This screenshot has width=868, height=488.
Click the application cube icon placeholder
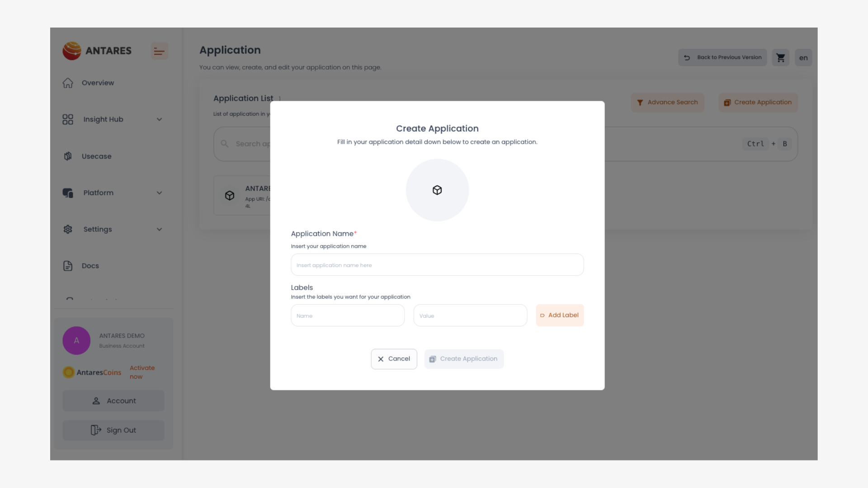point(437,190)
